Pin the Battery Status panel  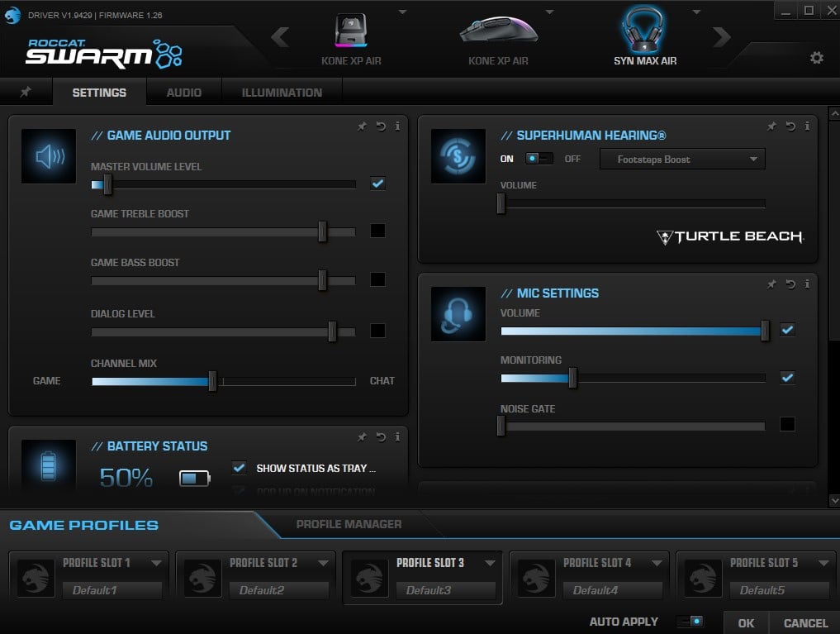362,437
